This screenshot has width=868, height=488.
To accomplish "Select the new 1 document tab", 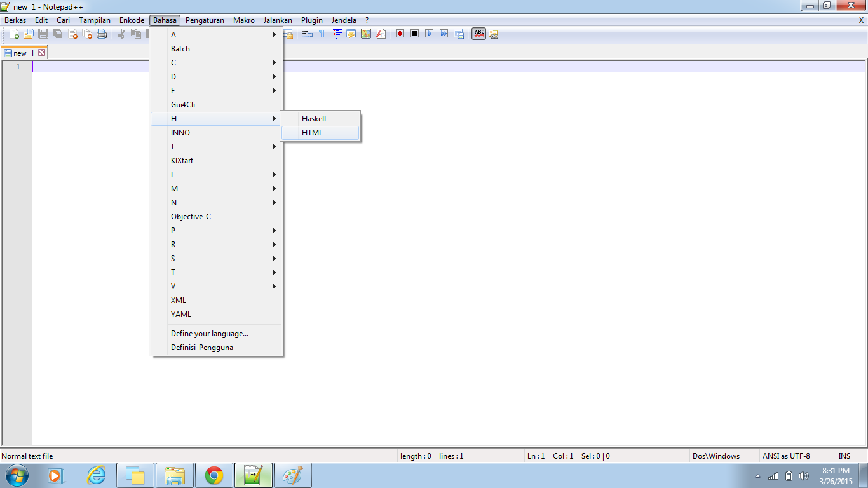I will point(24,53).
